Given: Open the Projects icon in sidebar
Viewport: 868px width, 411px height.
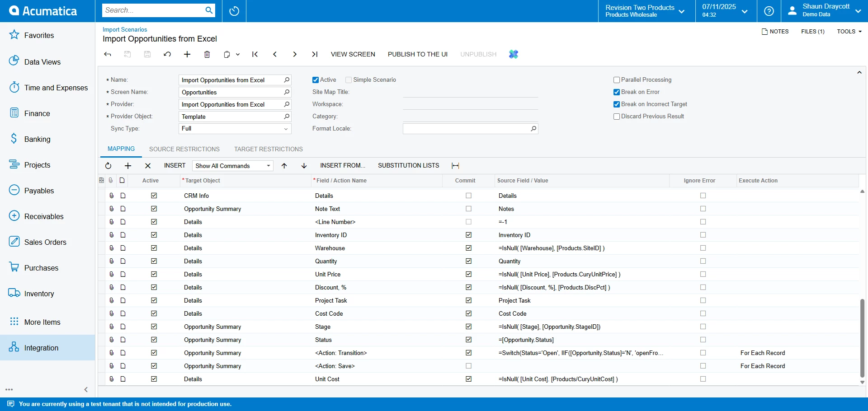Looking at the screenshot, I should pos(14,164).
